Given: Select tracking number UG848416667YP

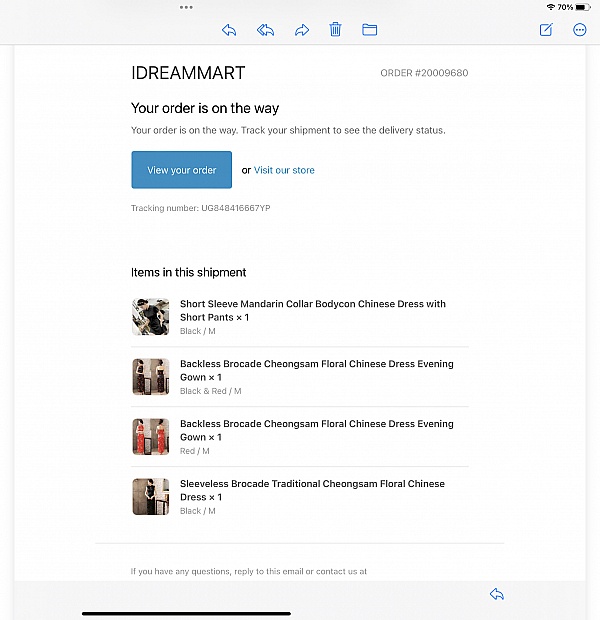Looking at the screenshot, I should tap(236, 208).
